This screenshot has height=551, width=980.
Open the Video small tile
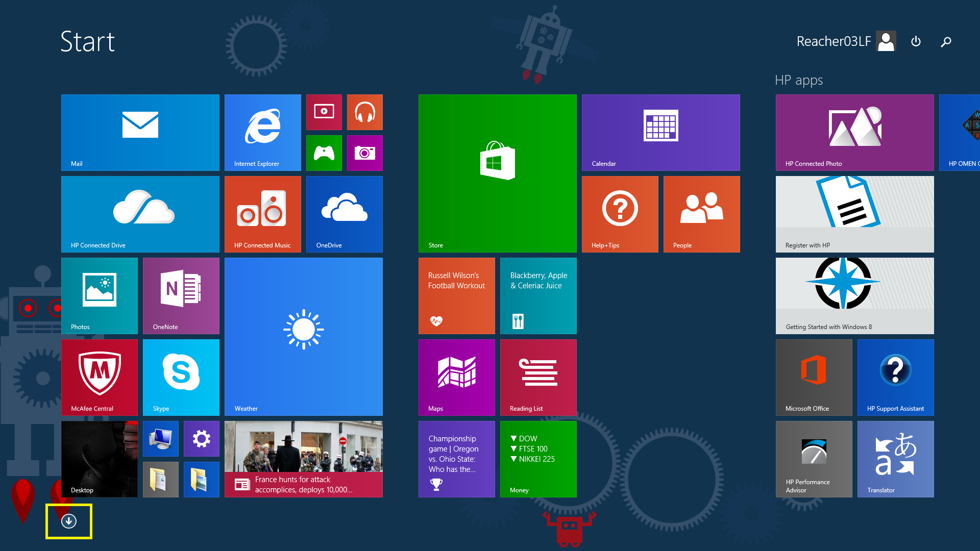(324, 112)
